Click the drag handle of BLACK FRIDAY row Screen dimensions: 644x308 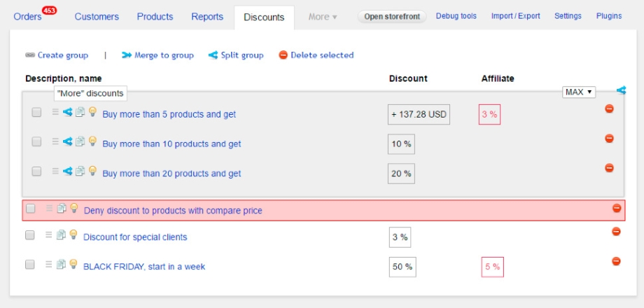48,265
